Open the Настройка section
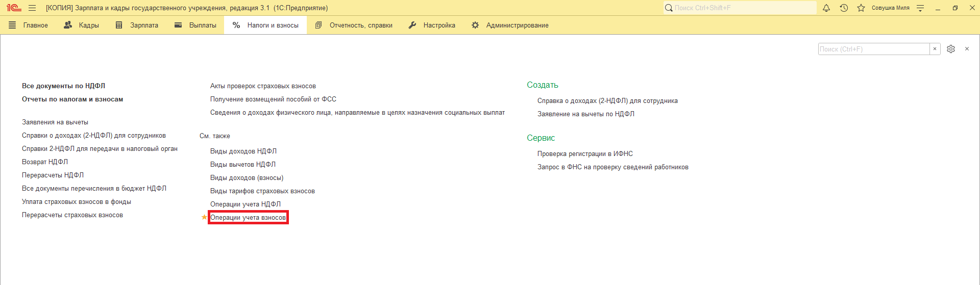Screen dimensions: 980x285 [432, 25]
